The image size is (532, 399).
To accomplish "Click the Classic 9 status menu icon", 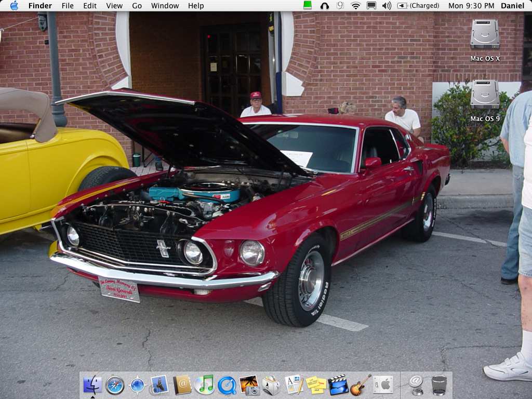I will tap(340, 5).
